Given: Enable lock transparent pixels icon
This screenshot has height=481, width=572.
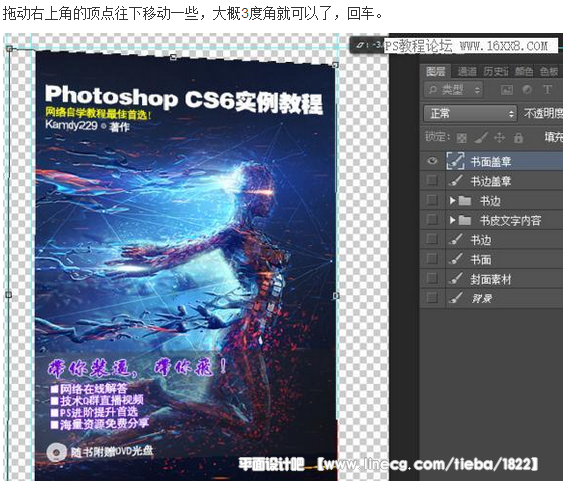Looking at the screenshot, I should 461,138.
